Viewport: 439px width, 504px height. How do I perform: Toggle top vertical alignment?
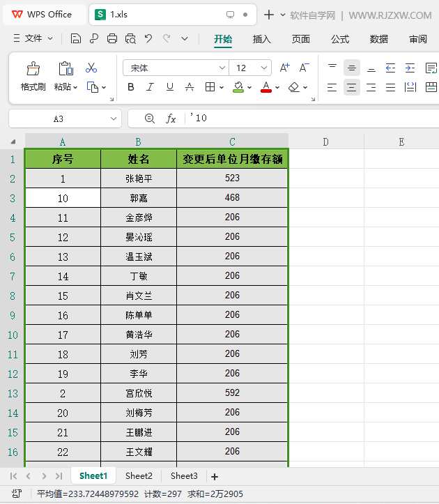click(332, 68)
